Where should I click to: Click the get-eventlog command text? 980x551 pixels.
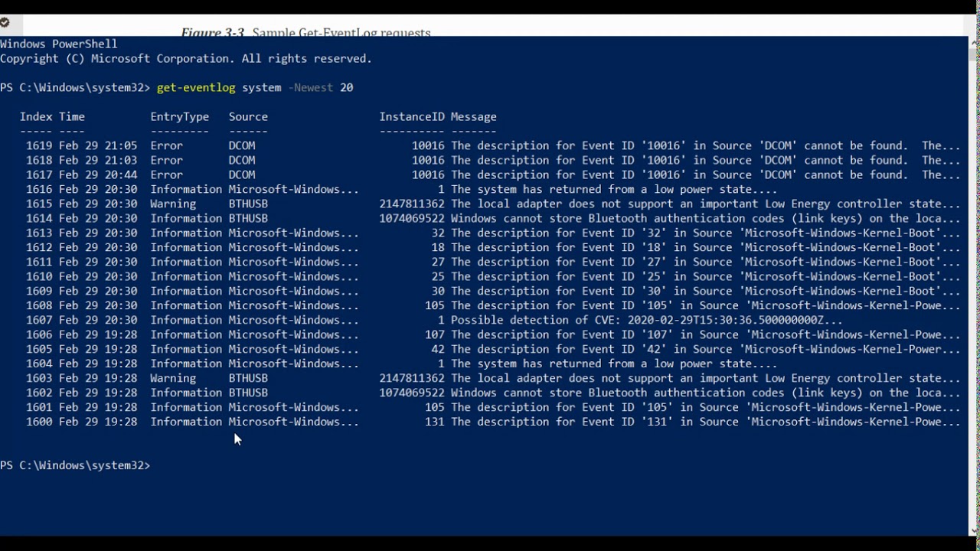point(196,87)
